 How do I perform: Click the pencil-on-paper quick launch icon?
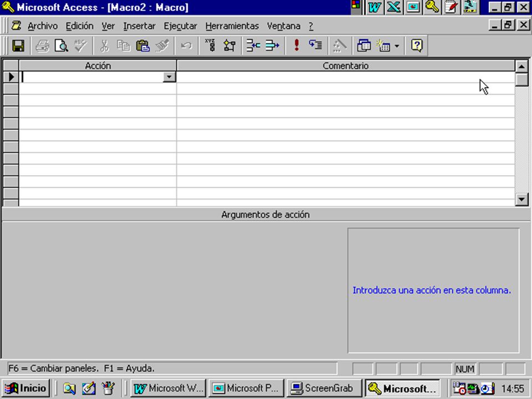(x=89, y=388)
